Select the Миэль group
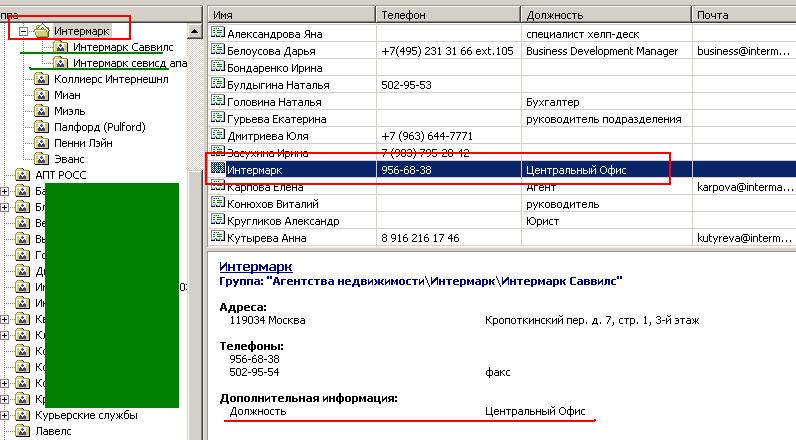Viewport: 796px width, 440px height. 70,111
